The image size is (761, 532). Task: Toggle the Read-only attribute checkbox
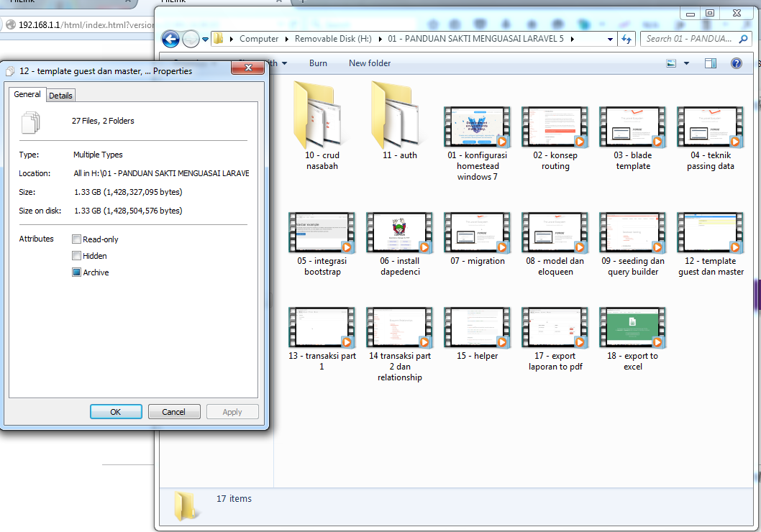tap(76, 239)
